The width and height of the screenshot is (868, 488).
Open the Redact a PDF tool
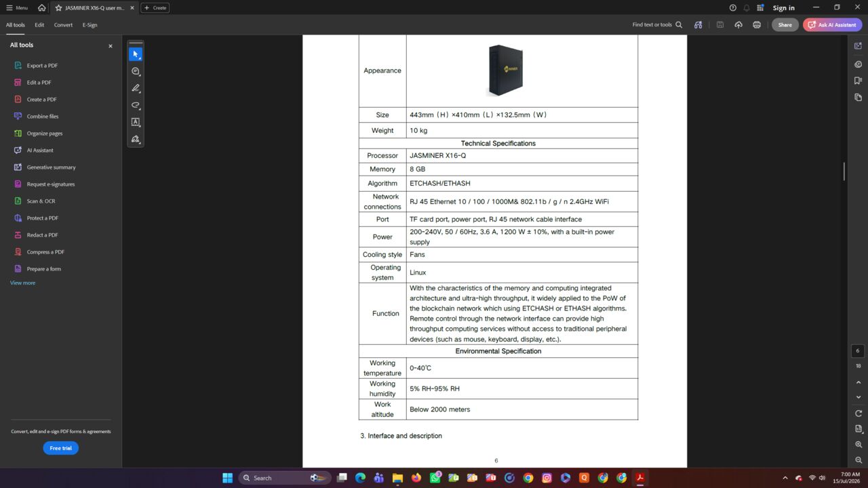click(42, 235)
